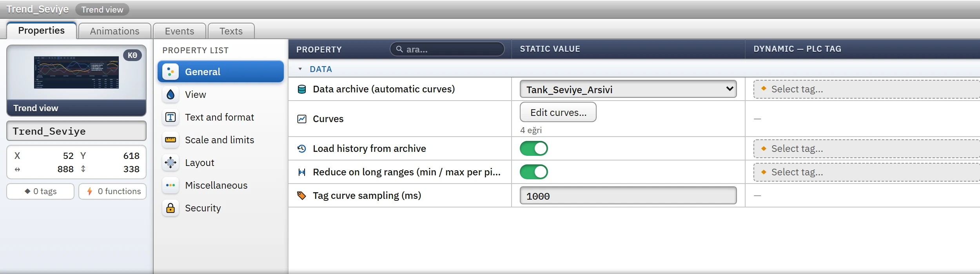Screen dimensions: 980x274
Task: Open the Miscellaneous category
Action: [x=221, y=185]
